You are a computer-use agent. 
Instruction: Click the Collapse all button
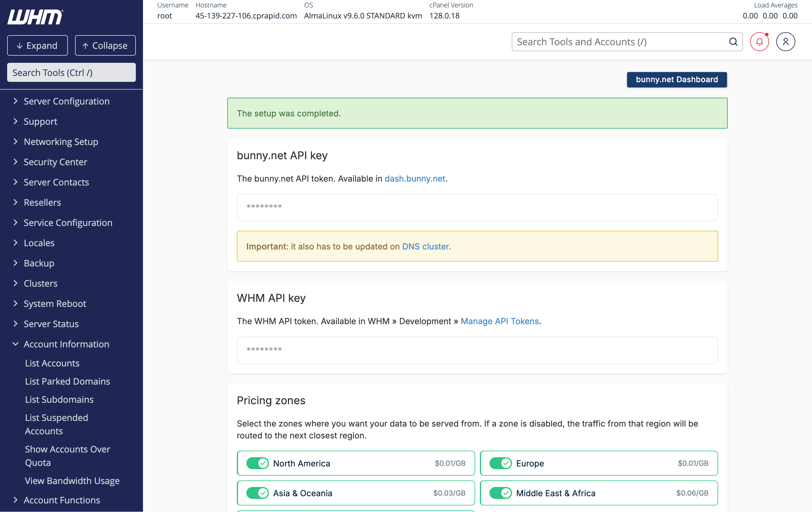coord(105,45)
